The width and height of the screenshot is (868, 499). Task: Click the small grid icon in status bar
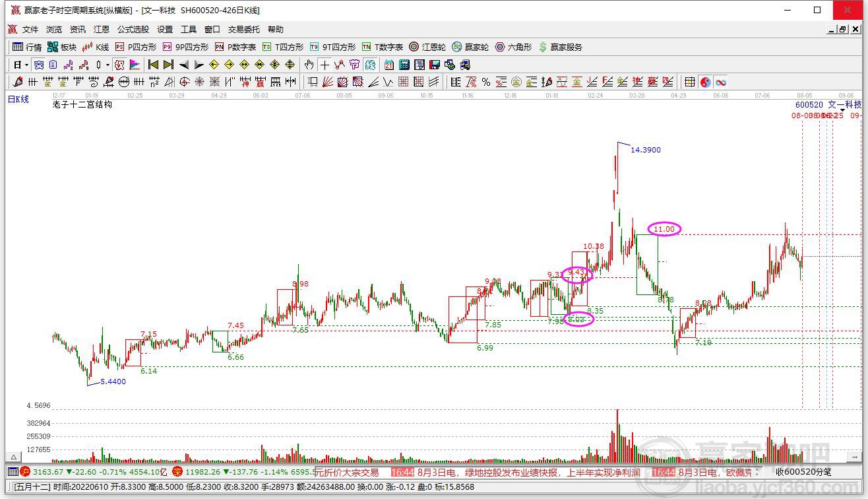(x=13, y=472)
